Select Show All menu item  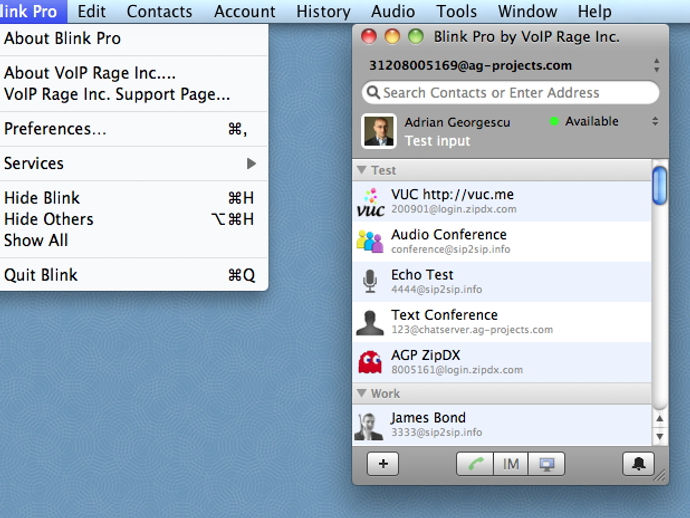coord(134,240)
